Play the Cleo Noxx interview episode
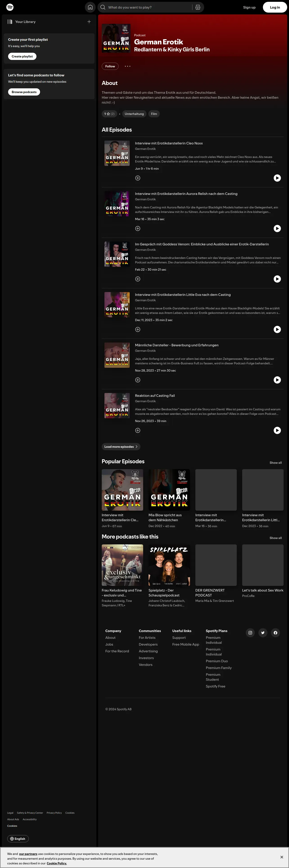Screen dimensions: 289x868 [x=277, y=178]
